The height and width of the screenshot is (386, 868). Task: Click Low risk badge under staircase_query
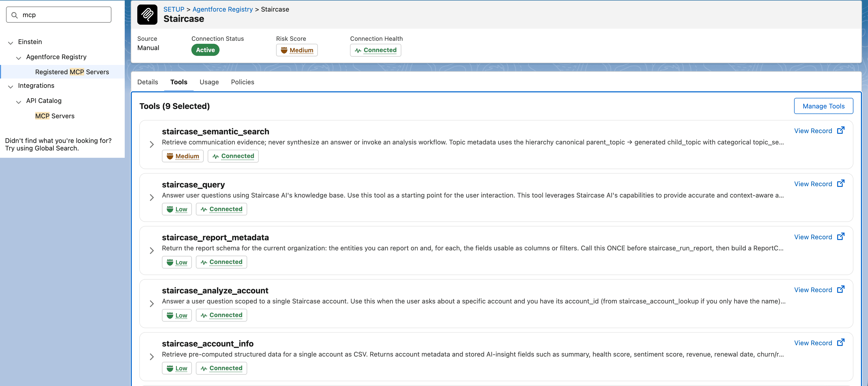177,209
